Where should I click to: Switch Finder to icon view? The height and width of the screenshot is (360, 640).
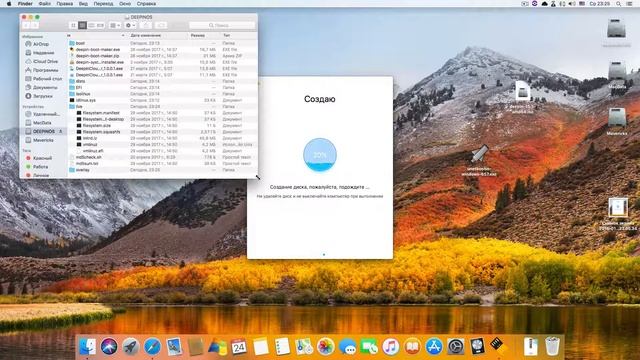pyautogui.click(x=73, y=25)
